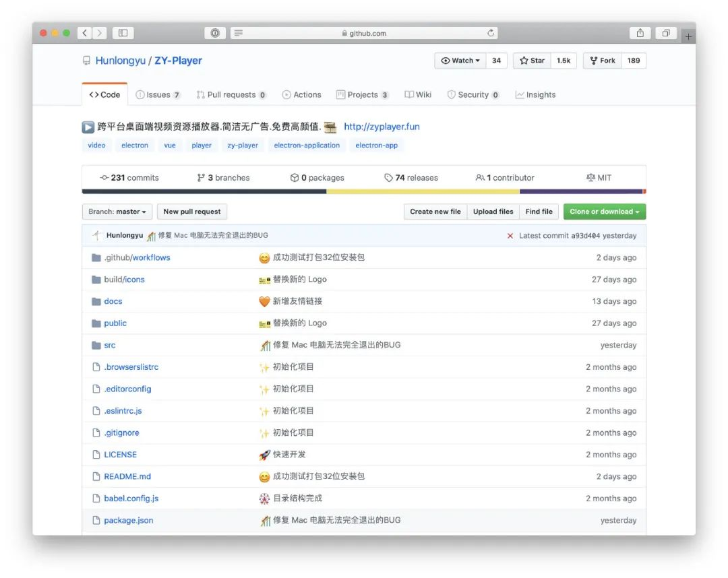728x578 pixels.
Task: Switch to the Issues tab
Action: tap(158, 94)
